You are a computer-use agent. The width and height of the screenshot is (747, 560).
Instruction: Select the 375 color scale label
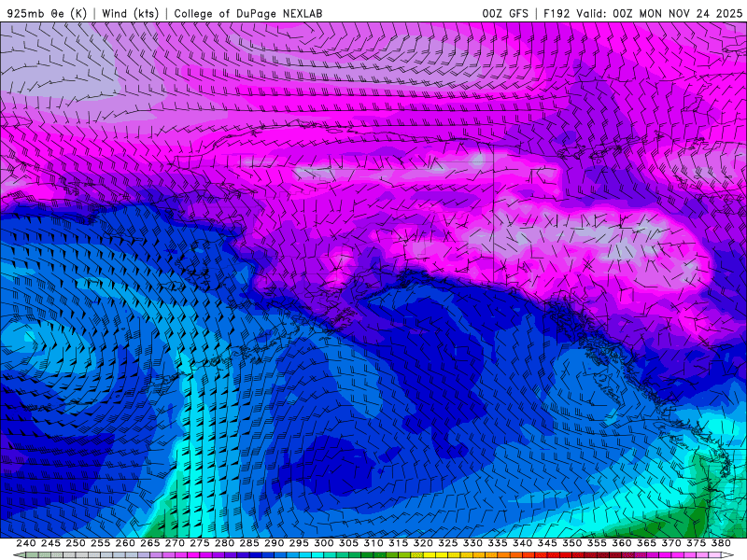click(x=696, y=543)
